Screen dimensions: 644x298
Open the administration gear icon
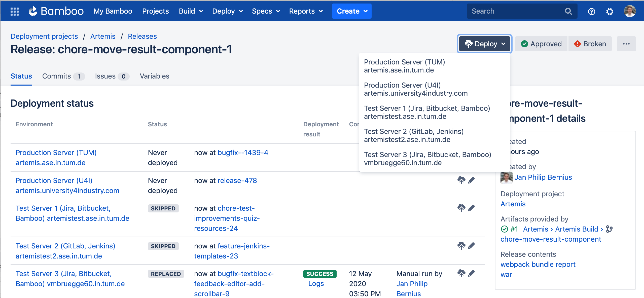coord(610,11)
